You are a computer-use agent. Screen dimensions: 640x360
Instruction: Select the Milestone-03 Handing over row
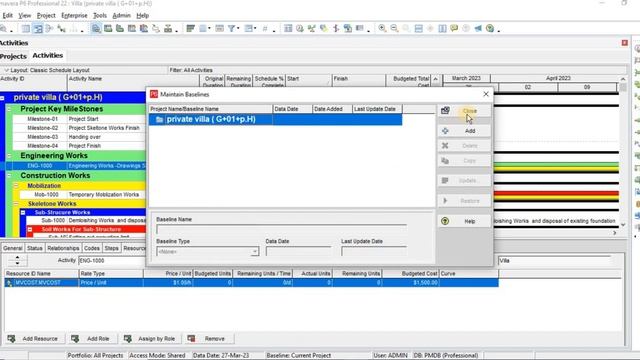[x=79, y=137]
